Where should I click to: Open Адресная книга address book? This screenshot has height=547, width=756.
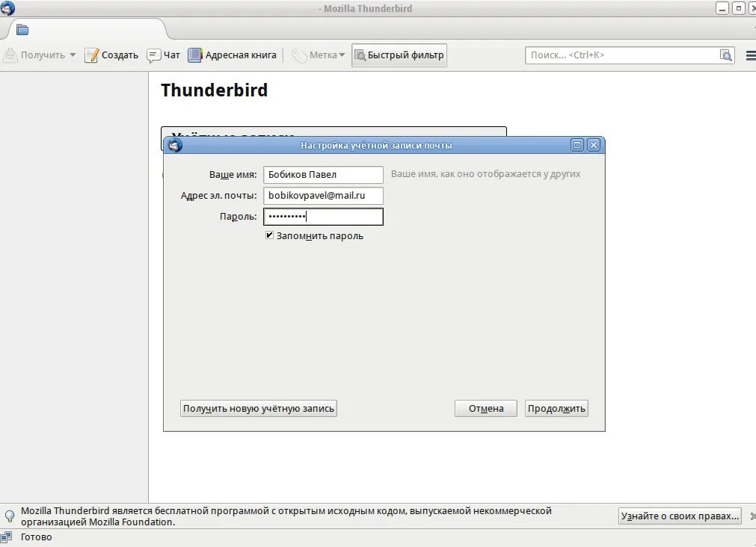coord(232,55)
